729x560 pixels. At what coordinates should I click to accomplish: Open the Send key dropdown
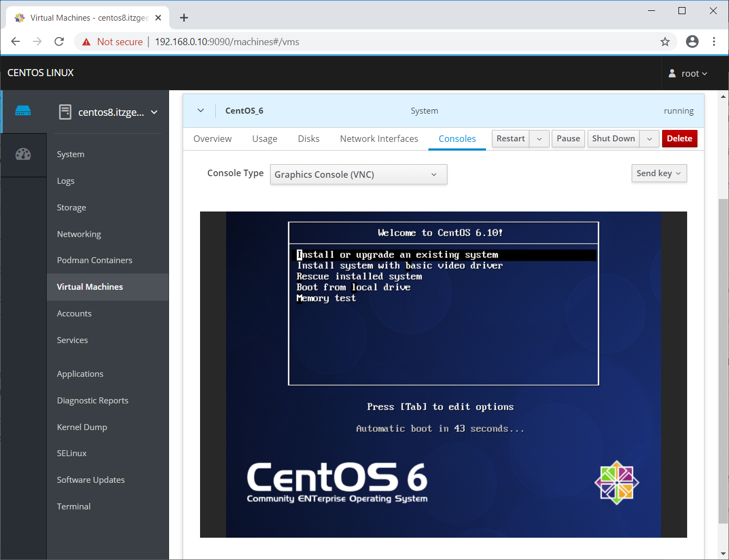pos(659,173)
